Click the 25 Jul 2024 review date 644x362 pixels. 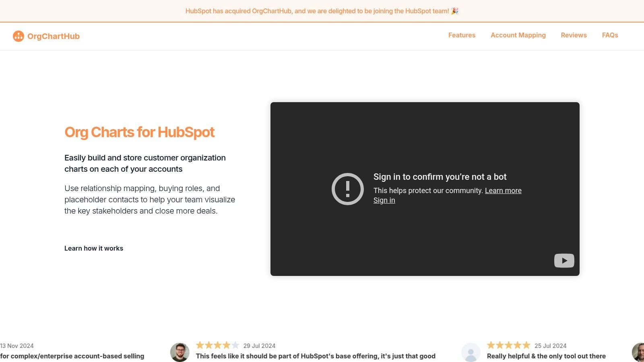point(550,346)
